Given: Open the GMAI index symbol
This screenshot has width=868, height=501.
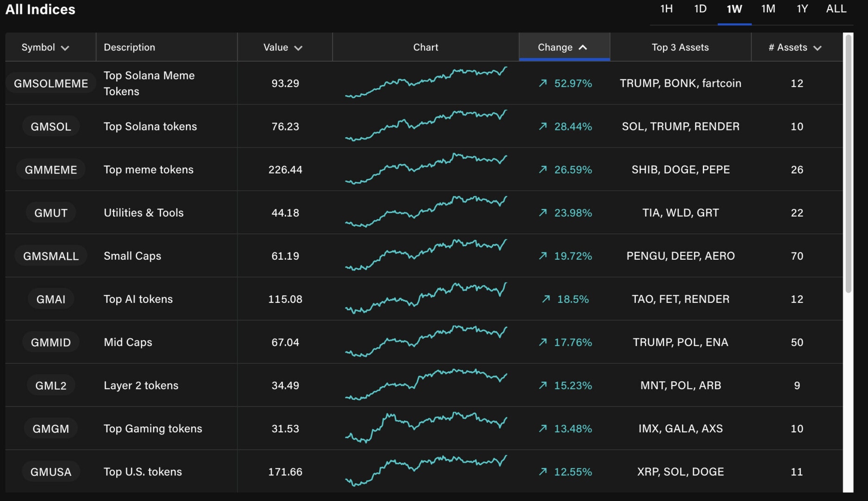Looking at the screenshot, I should click(51, 299).
